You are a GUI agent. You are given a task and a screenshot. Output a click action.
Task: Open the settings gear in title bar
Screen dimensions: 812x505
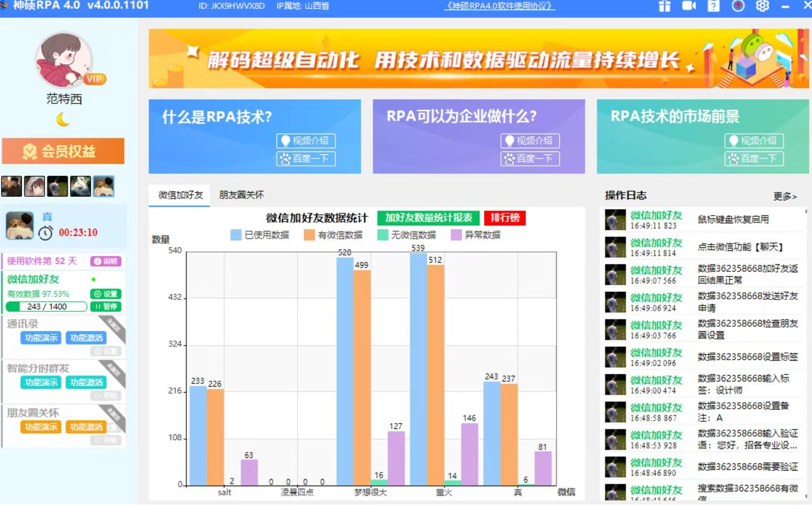point(762,6)
